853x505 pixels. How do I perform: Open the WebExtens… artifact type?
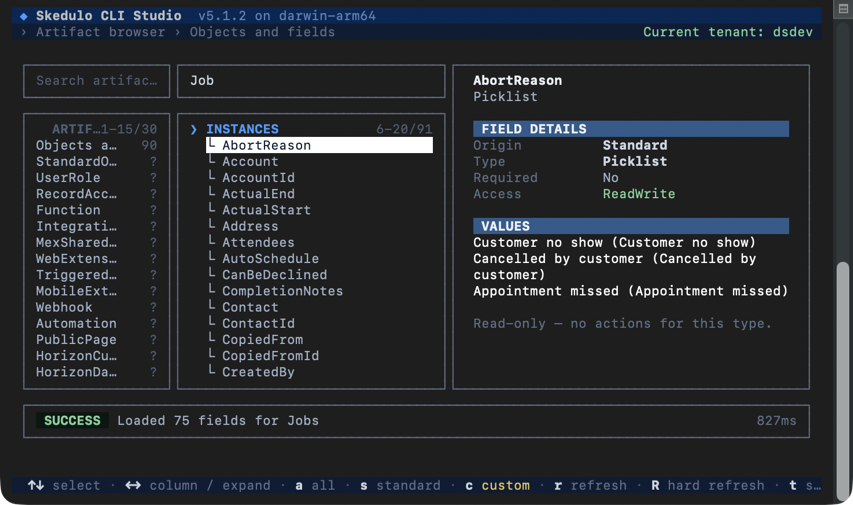coord(96,258)
